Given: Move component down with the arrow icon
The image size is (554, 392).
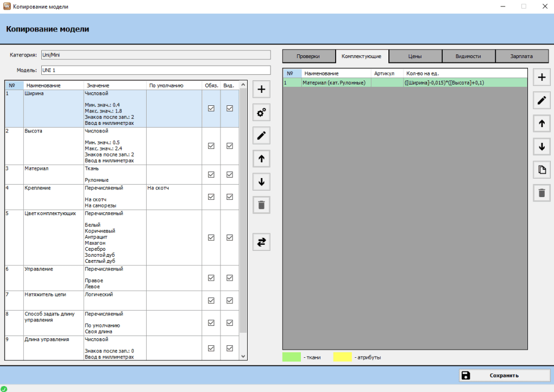Looking at the screenshot, I should (541, 147).
